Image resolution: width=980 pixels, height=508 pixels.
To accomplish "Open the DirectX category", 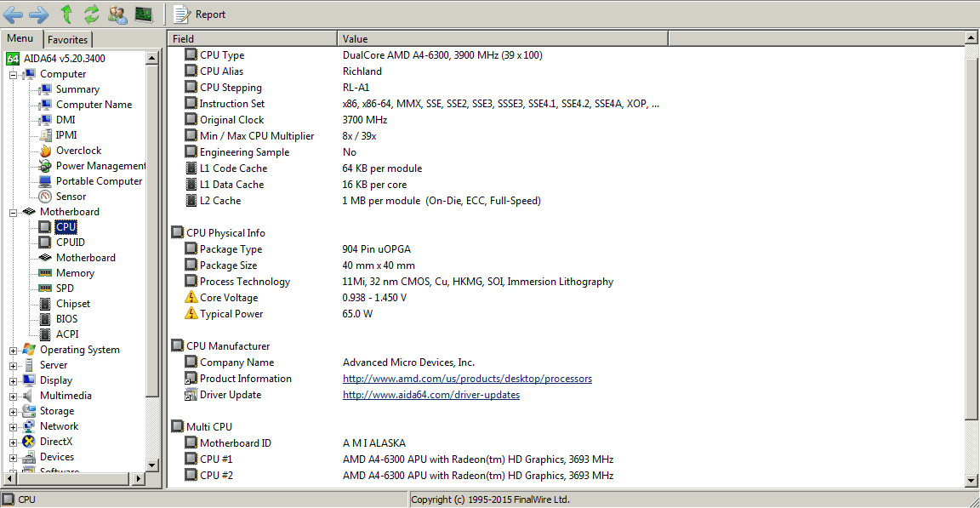I will 55,442.
